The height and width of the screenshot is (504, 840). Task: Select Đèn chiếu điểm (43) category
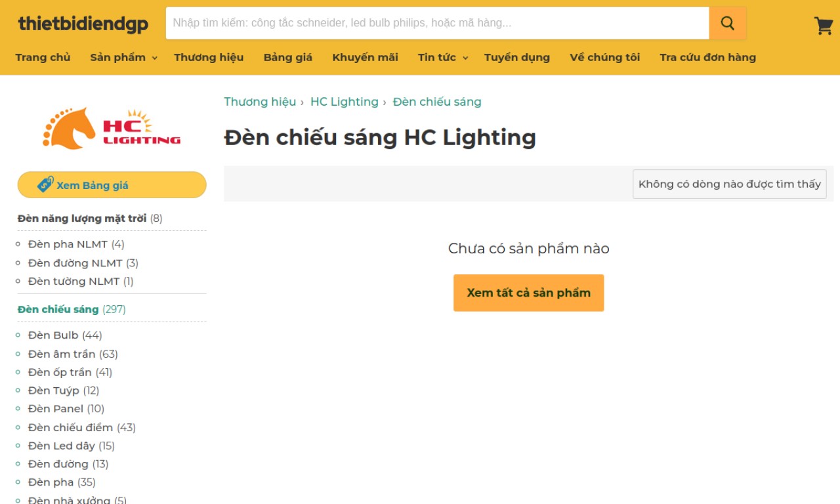tap(82, 428)
